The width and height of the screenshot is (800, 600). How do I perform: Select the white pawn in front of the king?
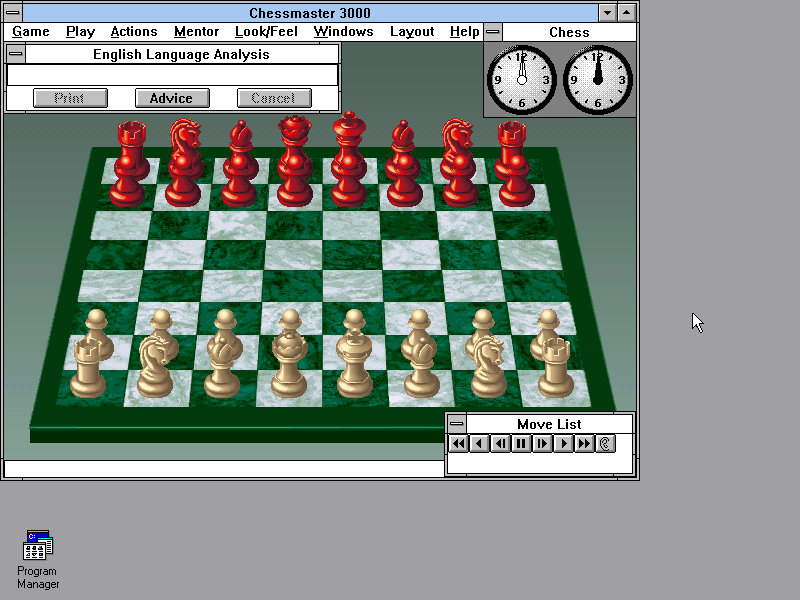(354, 322)
